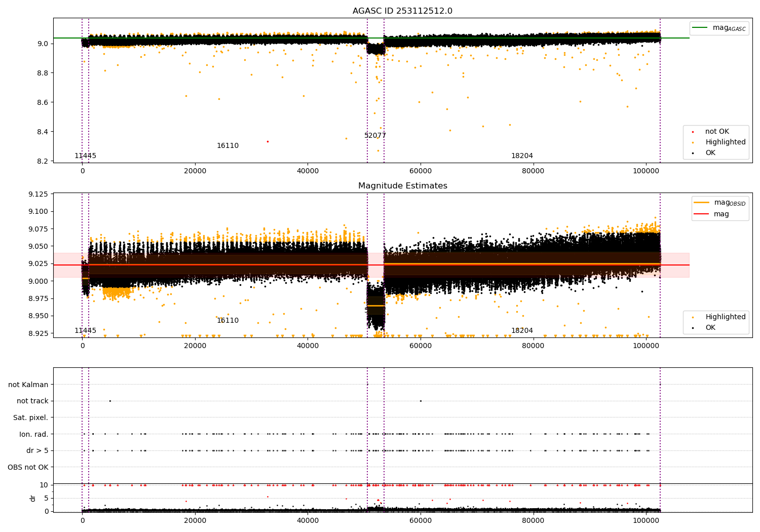Click the "dr > 5" row label
The width and height of the screenshot is (760, 532).
[37, 451]
